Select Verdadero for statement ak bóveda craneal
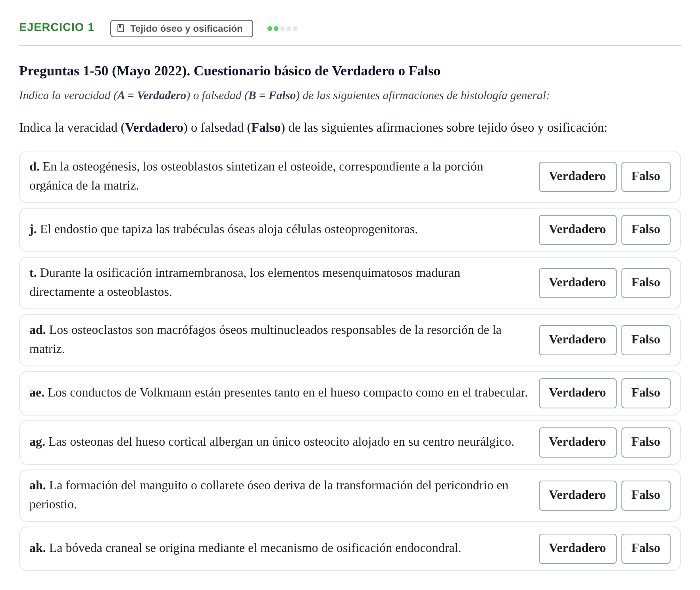700x590 pixels. tap(577, 549)
